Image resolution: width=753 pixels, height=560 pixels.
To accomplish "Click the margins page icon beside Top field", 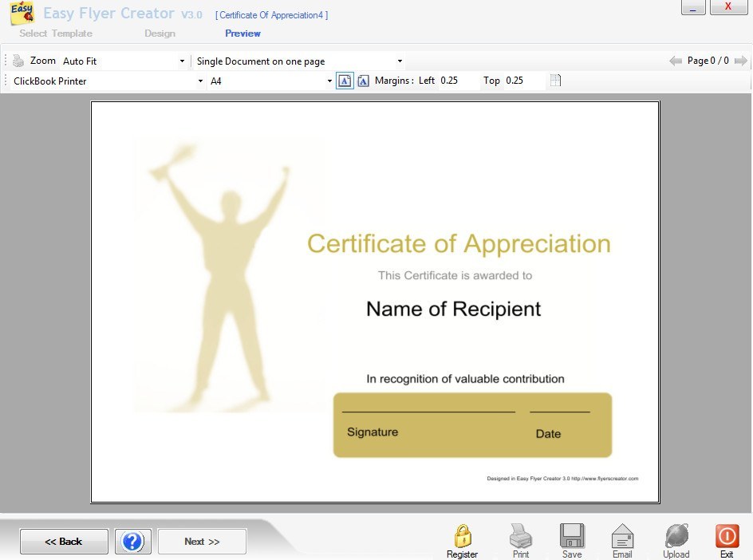I will pyautogui.click(x=556, y=81).
